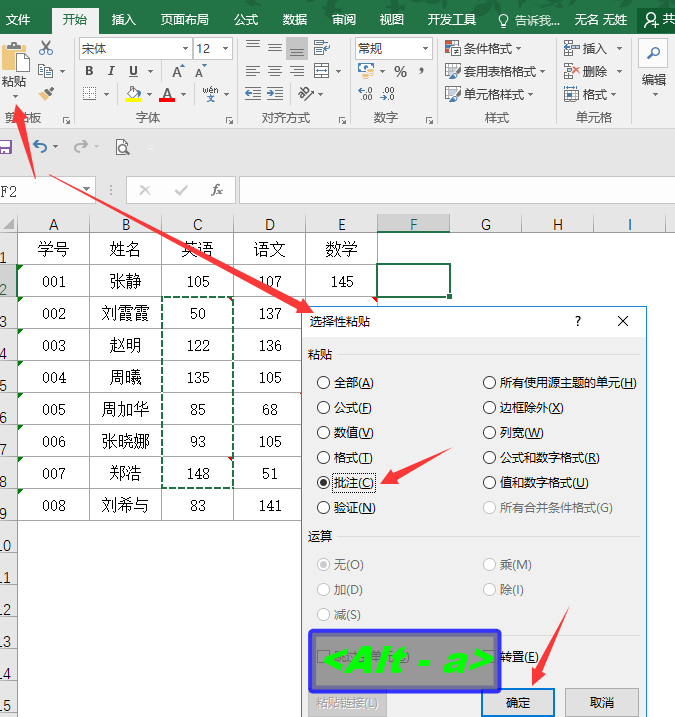Screen dimensions: 675x717
Task: Click the text orientation icon
Action: (305, 94)
